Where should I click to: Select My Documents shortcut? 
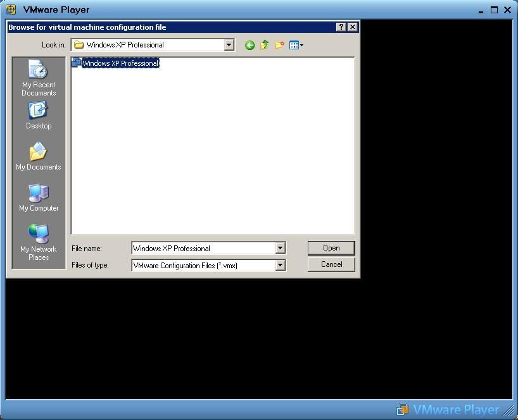(39, 157)
